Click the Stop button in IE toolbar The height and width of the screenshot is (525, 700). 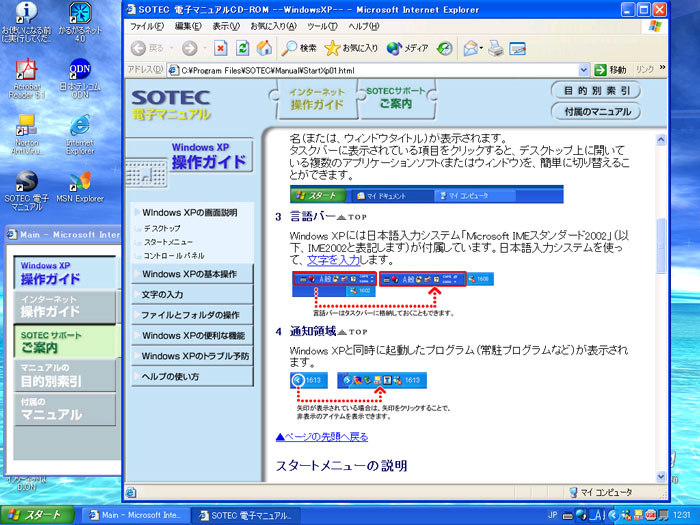(x=221, y=48)
